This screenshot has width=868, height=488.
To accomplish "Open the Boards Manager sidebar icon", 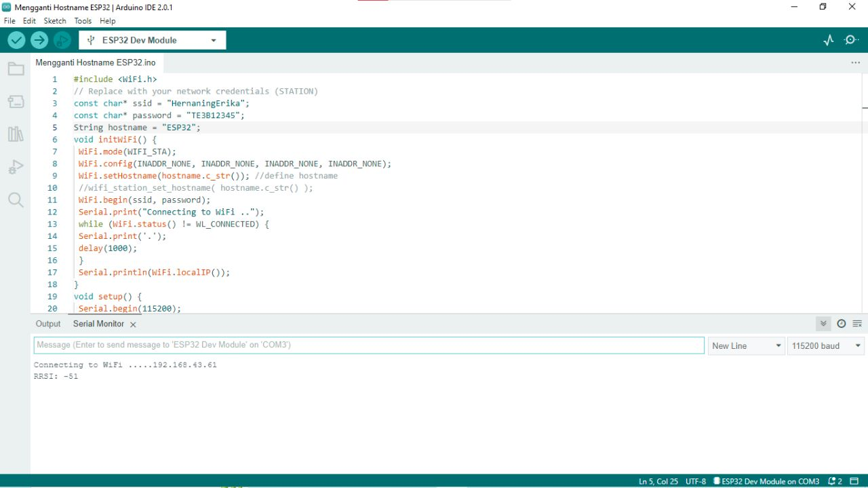I will coord(16,102).
